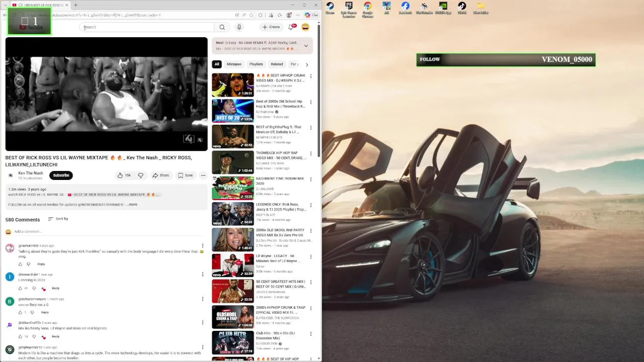Launch NVIDIA App desktop shortcut
Screen dimensions: 644x362
[443, 8]
